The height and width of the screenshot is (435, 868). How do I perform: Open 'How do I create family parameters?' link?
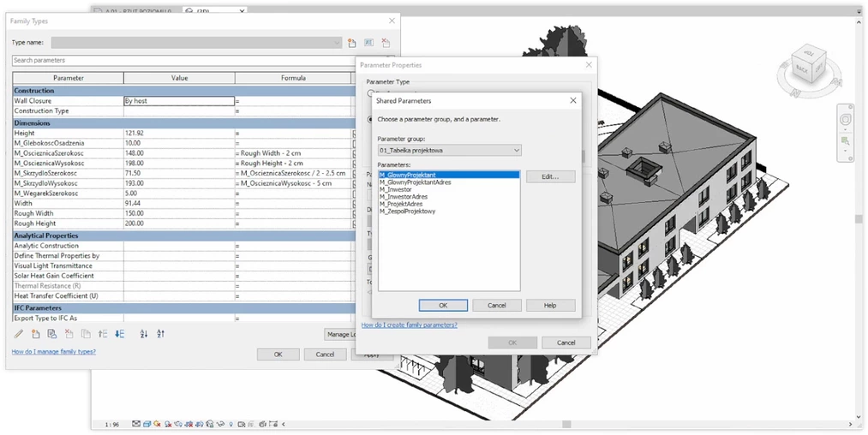point(409,325)
